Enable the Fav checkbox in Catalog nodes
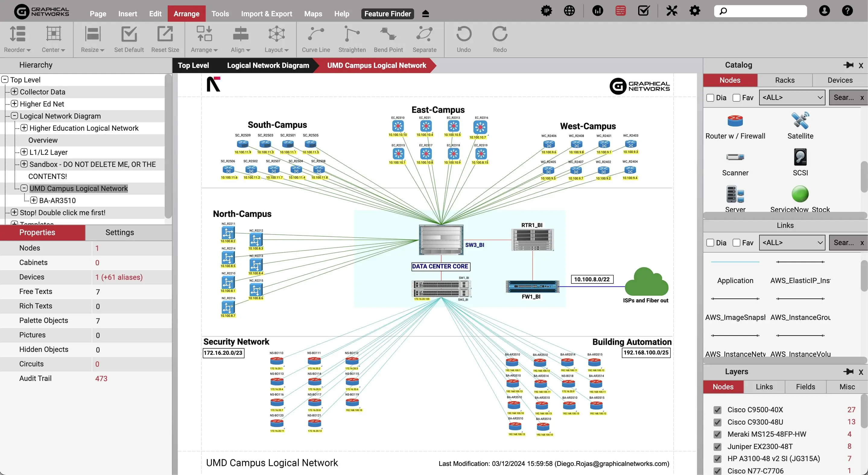Image resolution: width=868 pixels, height=475 pixels. [x=736, y=98]
